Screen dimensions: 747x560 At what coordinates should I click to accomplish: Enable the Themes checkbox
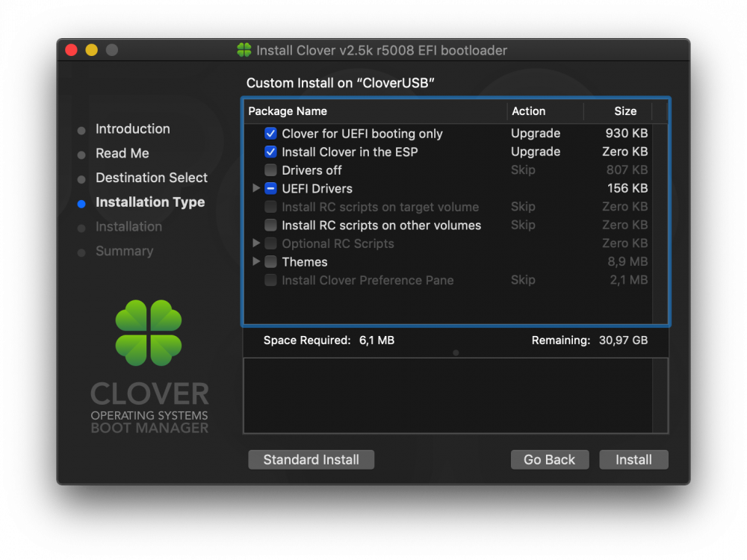(270, 261)
